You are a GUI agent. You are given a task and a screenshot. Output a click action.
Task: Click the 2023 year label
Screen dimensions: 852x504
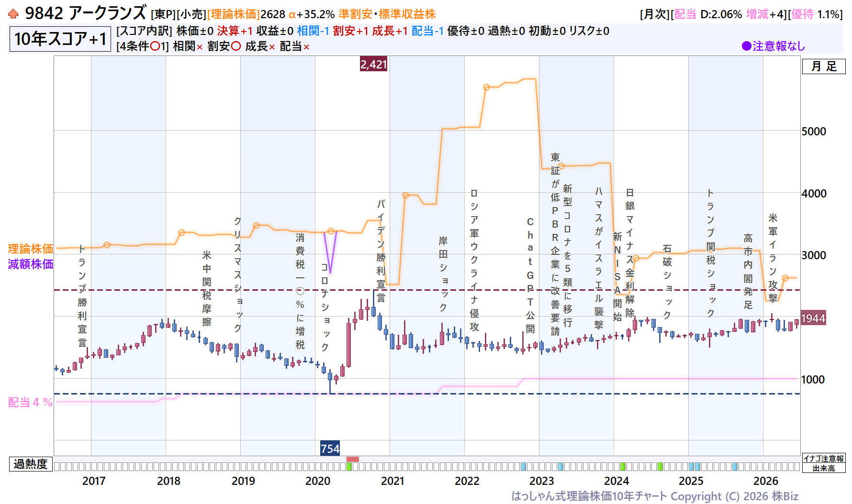(x=542, y=481)
